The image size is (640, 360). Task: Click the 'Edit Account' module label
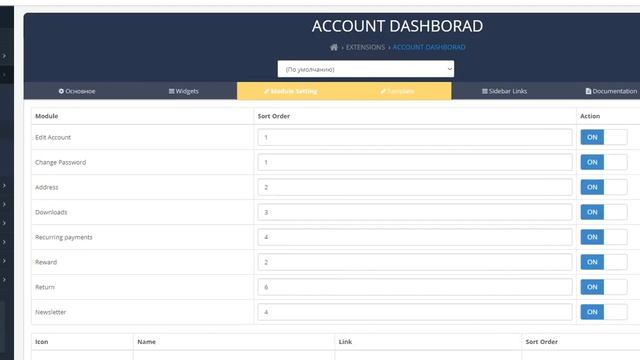coord(53,137)
